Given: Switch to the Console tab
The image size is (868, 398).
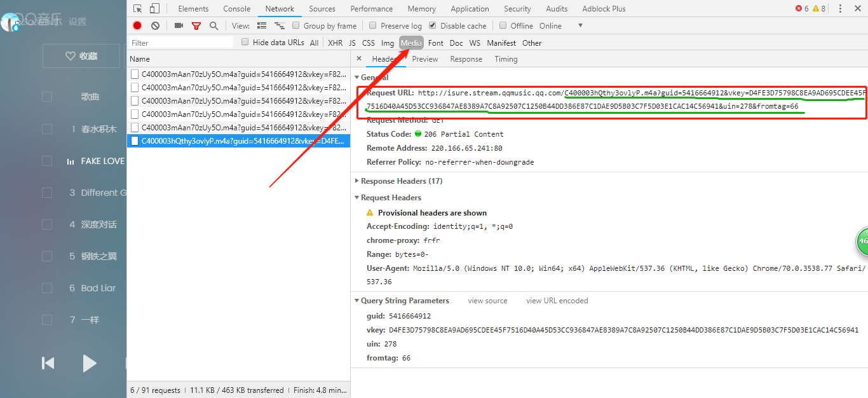Looking at the screenshot, I should [x=237, y=9].
